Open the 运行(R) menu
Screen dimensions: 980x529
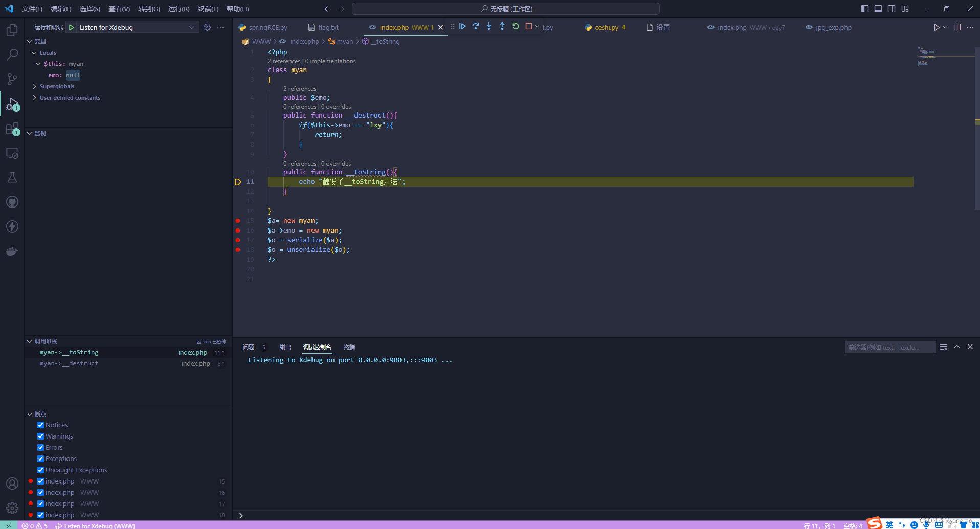[179, 9]
